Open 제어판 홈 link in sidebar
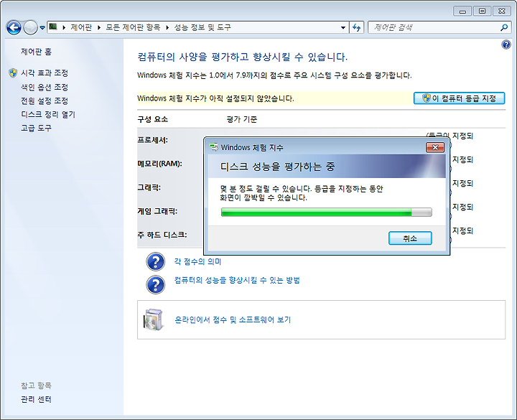Screen dimensions: 517x420 pos(37,52)
